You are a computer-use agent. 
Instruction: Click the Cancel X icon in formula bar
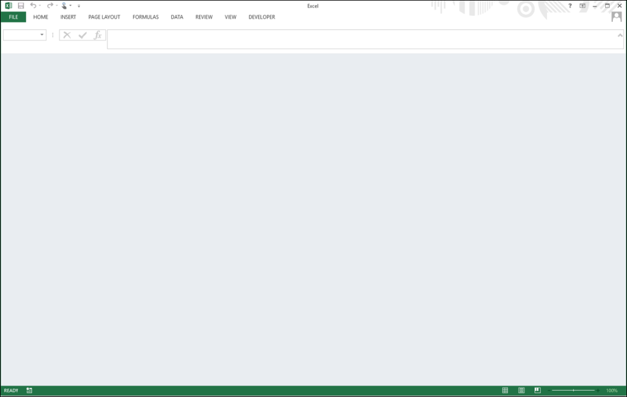67,35
